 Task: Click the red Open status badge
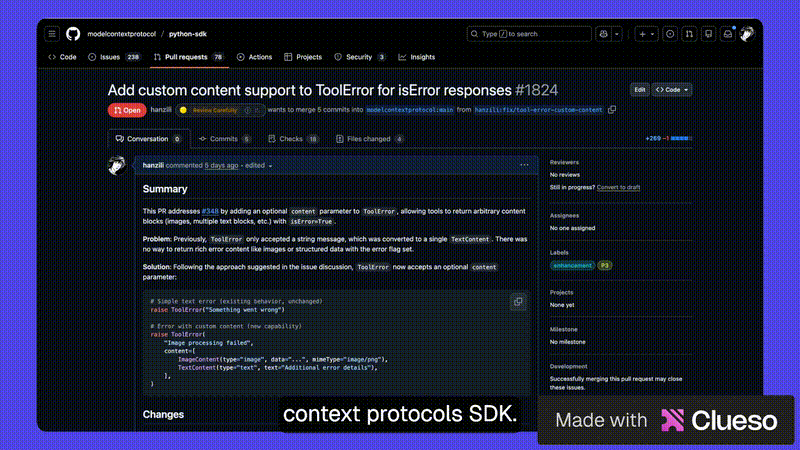click(x=127, y=110)
